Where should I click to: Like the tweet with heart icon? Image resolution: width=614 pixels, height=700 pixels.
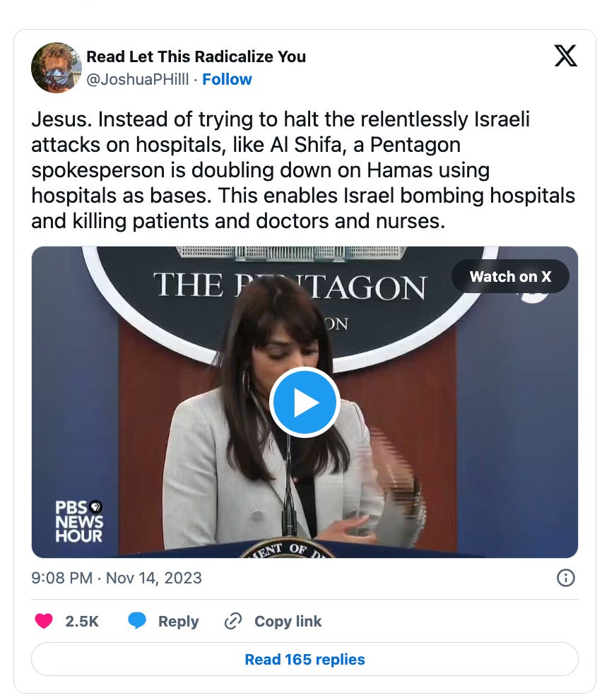pyautogui.click(x=44, y=621)
